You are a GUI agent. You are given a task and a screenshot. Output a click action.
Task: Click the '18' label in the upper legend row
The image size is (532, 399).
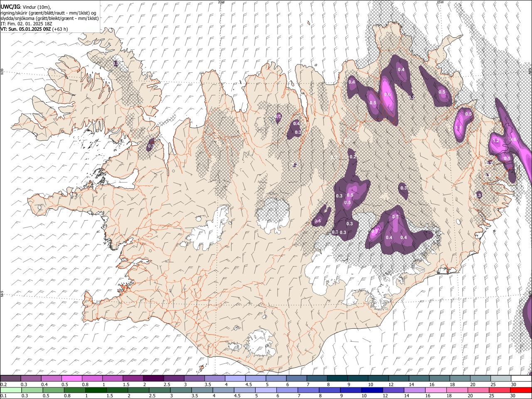click(x=452, y=384)
